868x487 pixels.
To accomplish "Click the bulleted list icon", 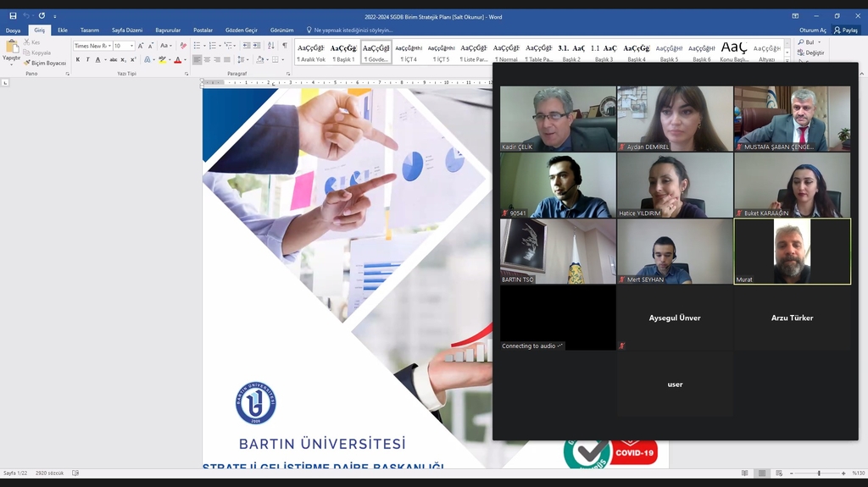I will pyautogui.click(x=197, y=46).
